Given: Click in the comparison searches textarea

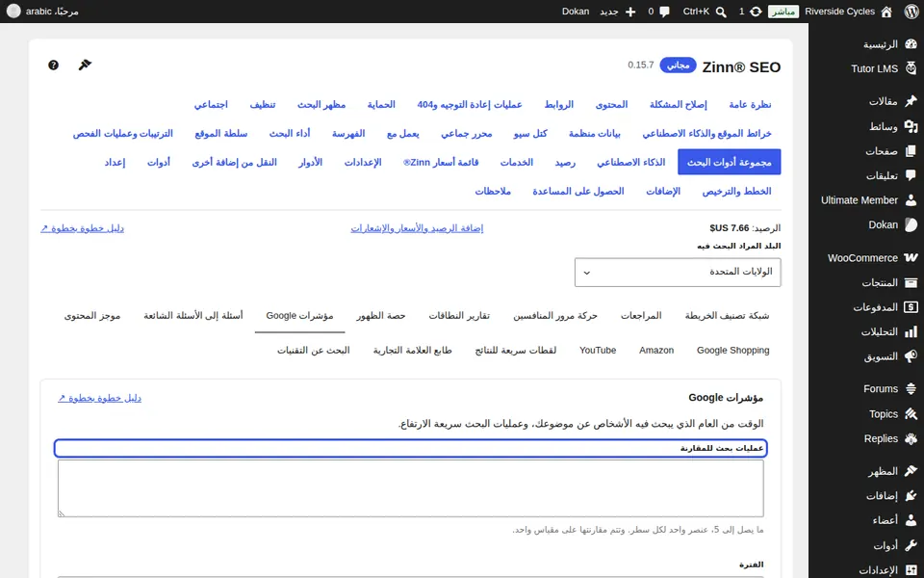Looking at the screenshot, I should click(411, 488).
